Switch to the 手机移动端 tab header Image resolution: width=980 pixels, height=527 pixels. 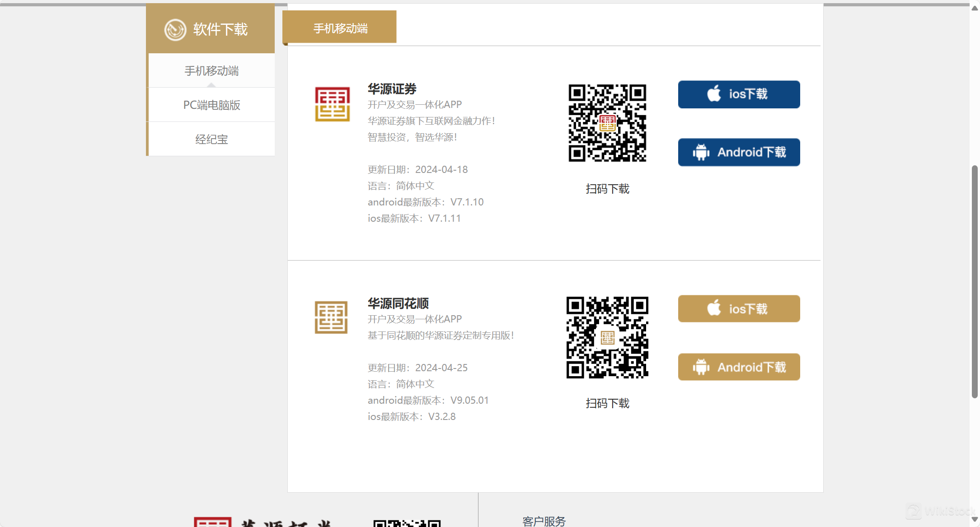point(340,28)
